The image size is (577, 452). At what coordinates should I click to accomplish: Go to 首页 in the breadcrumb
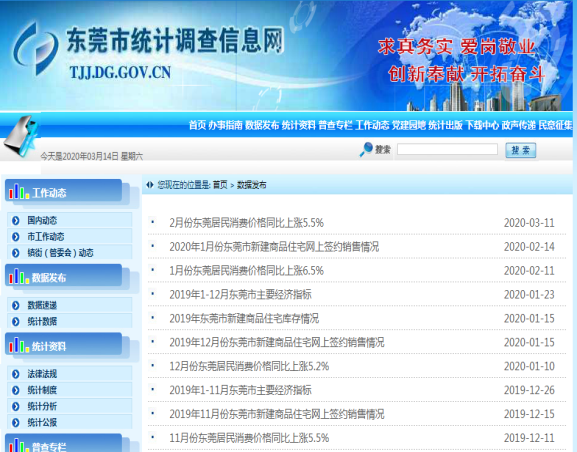coord(220,185)
